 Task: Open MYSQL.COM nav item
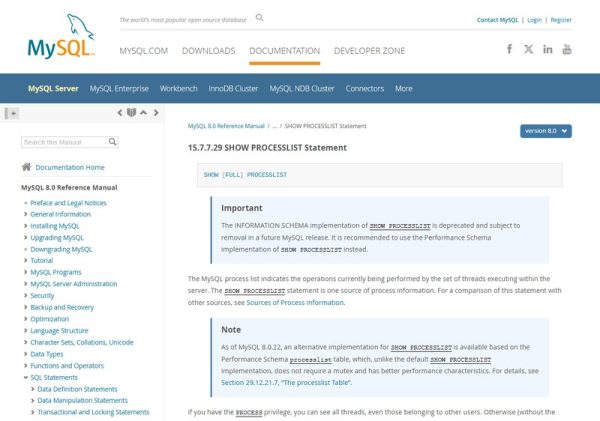click(143, 51)
